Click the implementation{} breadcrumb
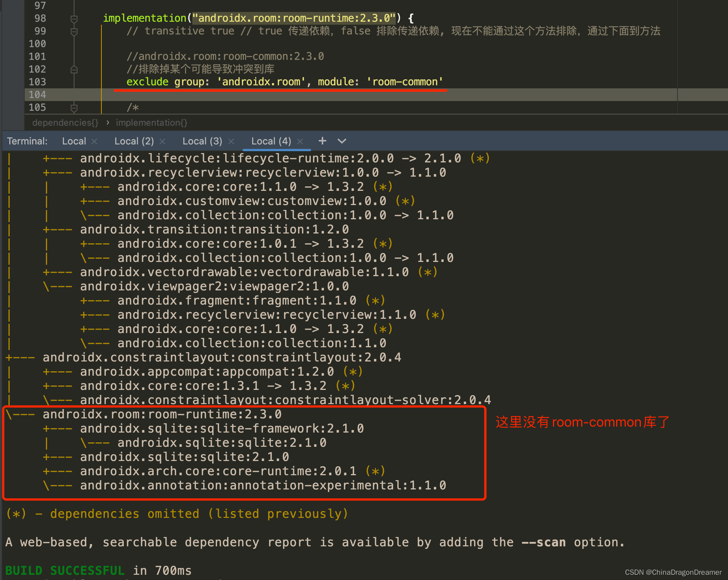 click(152, 123)
